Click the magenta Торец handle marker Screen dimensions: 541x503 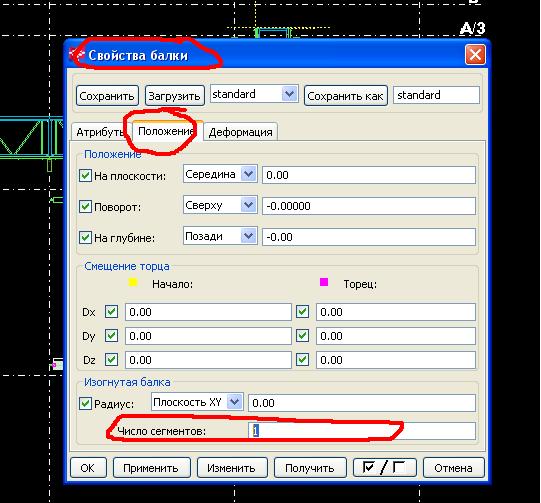click(x=324, y=282)
